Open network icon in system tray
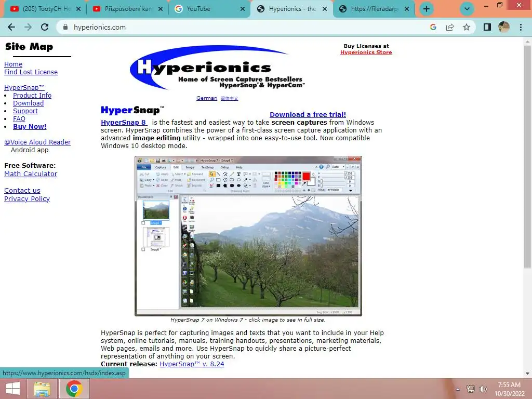 point(470,389)
